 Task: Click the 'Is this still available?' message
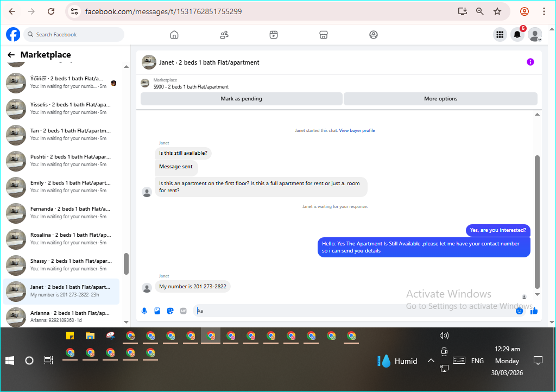183,153
